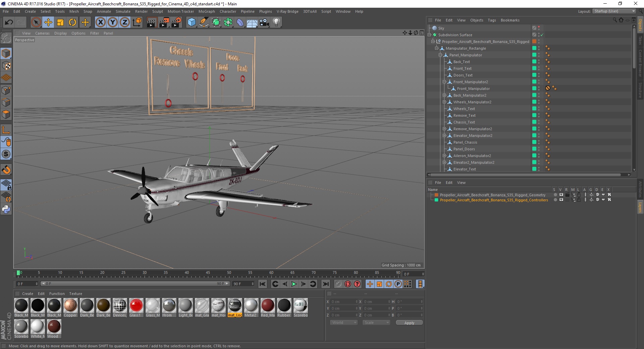
Task: Render the active view
Action: (x=152, y=22)
